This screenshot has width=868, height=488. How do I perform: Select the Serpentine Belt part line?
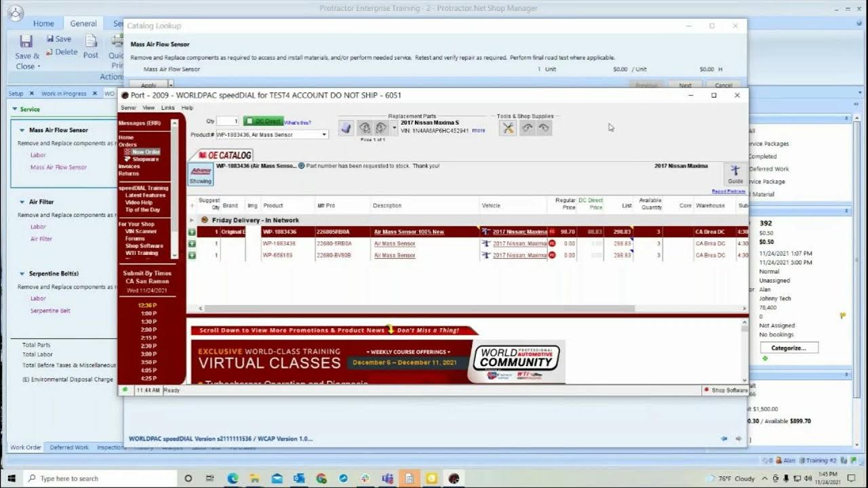point(50,310)
